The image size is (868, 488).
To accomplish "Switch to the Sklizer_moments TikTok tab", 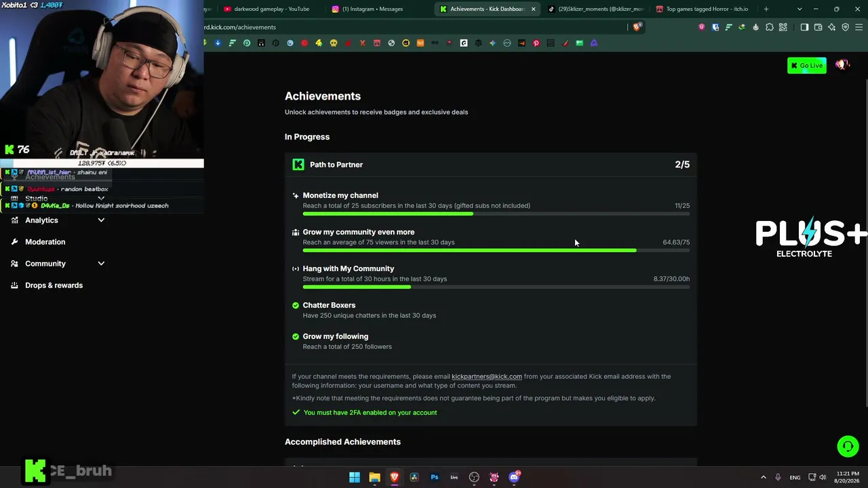I will point(595,9).
